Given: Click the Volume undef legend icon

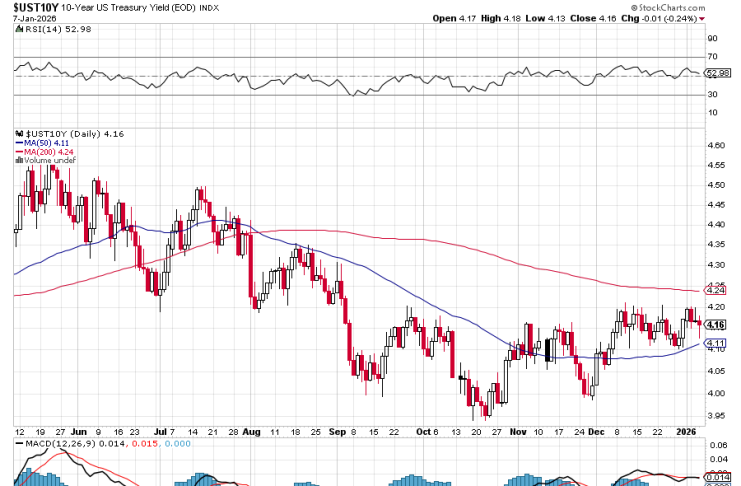Looking at the screenshot, I should (18, 161).
